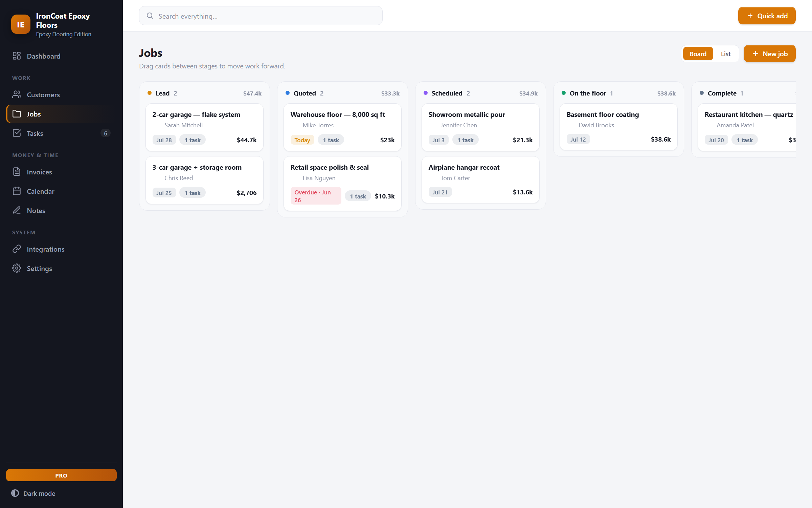Click the Overdue Jun 26 badge
The image size is (812, 508).
coord(316,196)
